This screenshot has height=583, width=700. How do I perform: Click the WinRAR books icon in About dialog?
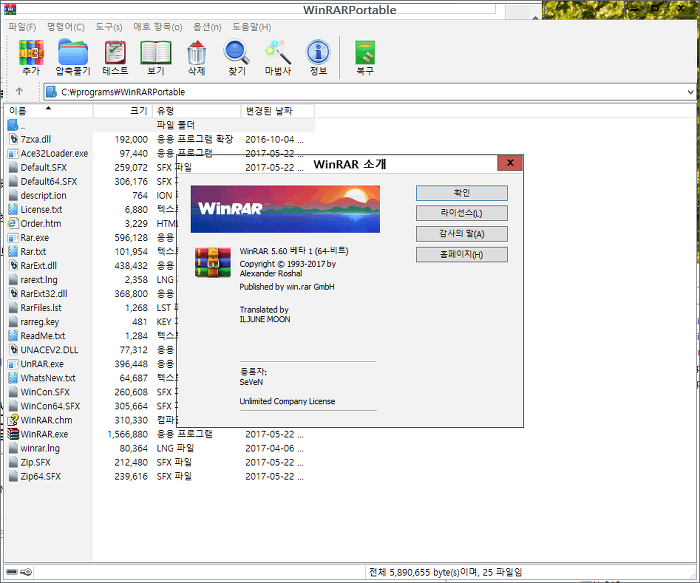213,262
